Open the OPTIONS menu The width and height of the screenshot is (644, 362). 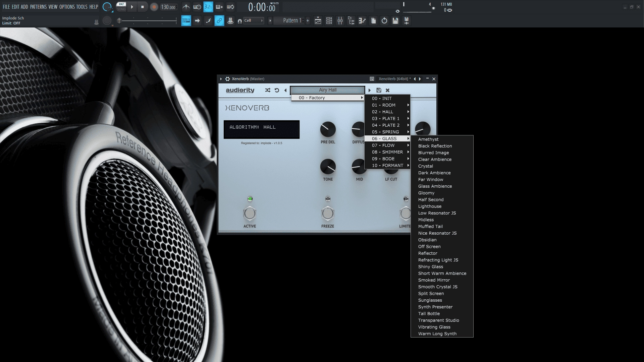67,7
